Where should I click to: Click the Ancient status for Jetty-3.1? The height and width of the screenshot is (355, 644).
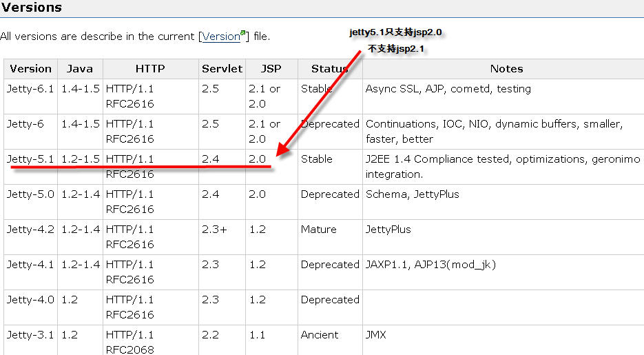320,335
